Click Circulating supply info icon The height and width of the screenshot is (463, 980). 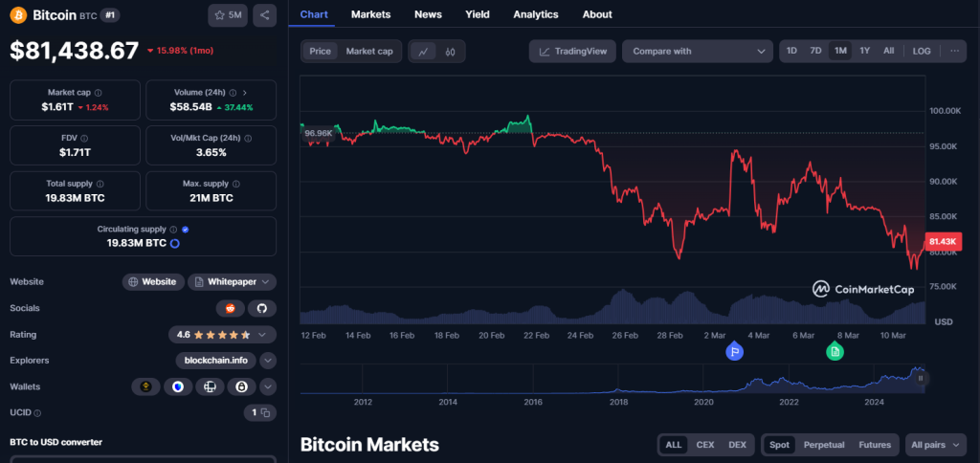(x=174, y=230)
